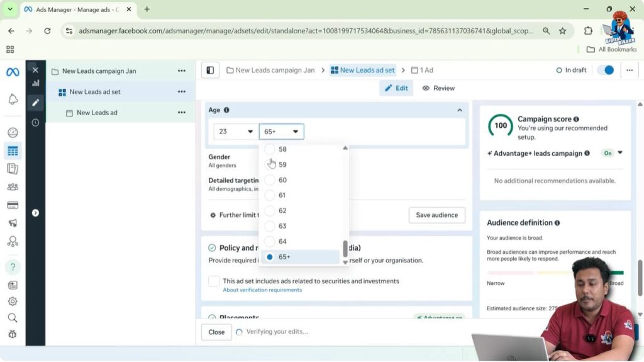Image resolution: width=644 pixels, height=362 pixels.
Task: Select age 59 radio option
Action: 269,164
